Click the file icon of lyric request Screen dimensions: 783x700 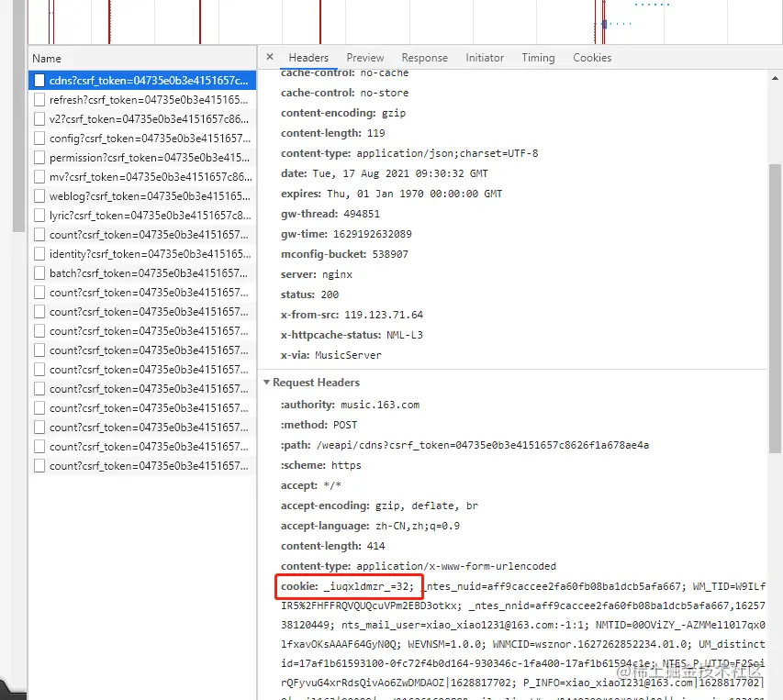tap(39, 216)
